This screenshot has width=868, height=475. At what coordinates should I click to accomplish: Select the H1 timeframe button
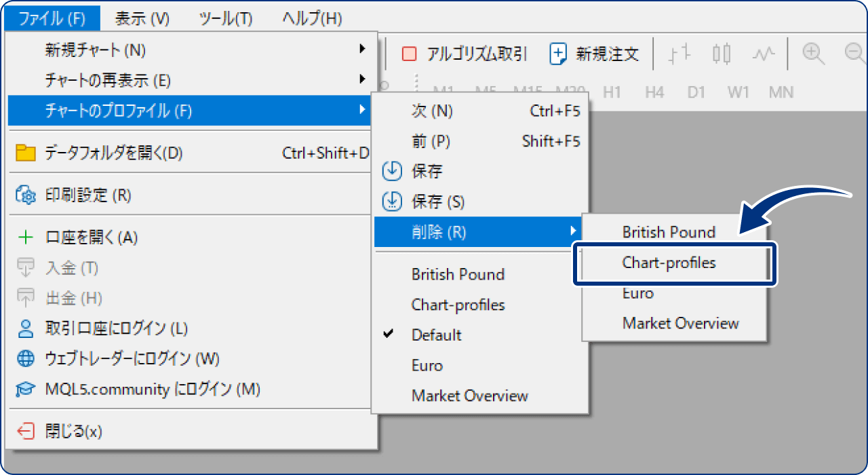click(612, 92)
